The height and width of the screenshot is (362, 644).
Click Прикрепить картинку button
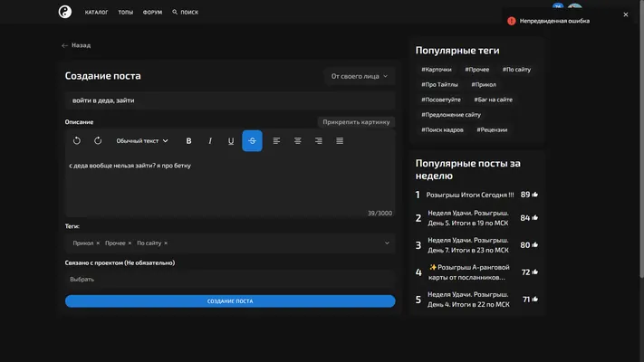coord(356,122)
